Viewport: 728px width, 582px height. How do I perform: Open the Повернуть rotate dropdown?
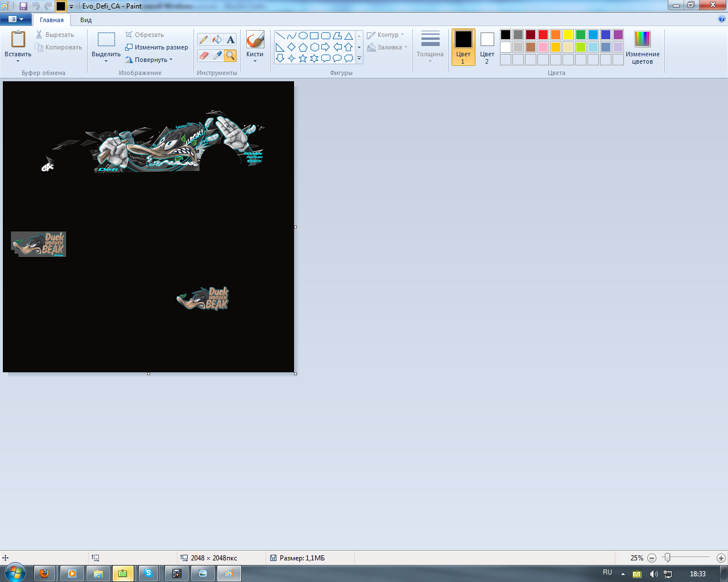tap(148, 60)
